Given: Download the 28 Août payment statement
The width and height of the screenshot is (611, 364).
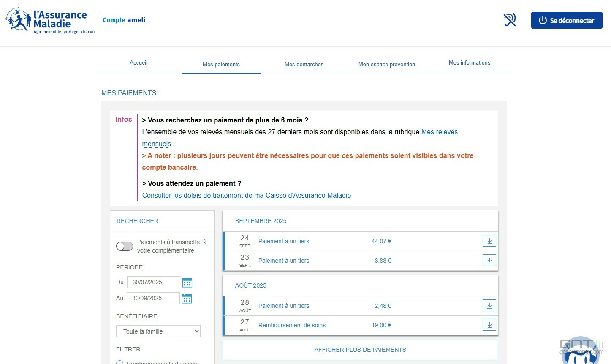Looking at the screenshot, I should [489, 306].
